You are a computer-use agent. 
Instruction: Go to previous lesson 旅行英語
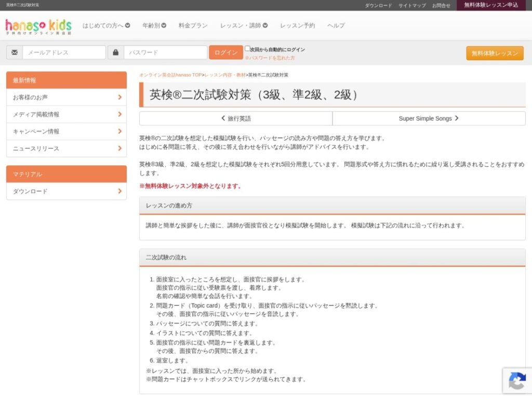tap(236, 118)
